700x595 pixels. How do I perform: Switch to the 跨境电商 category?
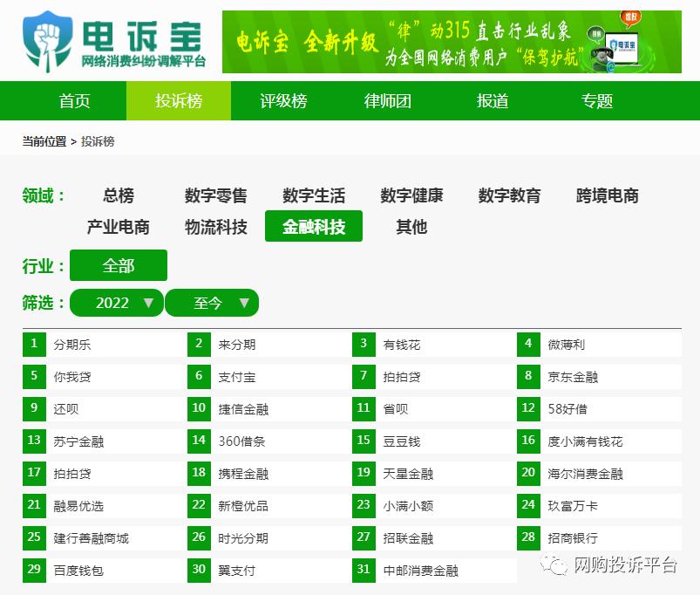606,195
